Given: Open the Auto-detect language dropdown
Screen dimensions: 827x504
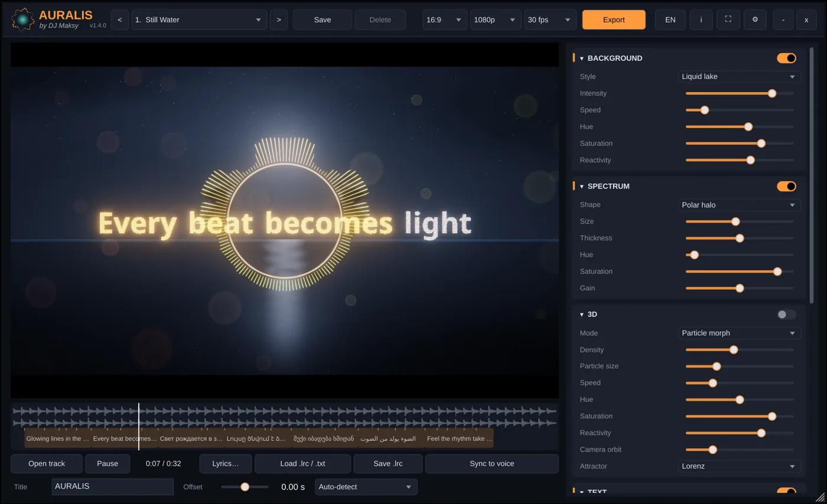Looking at the screenshot, I should click(366, 487).
